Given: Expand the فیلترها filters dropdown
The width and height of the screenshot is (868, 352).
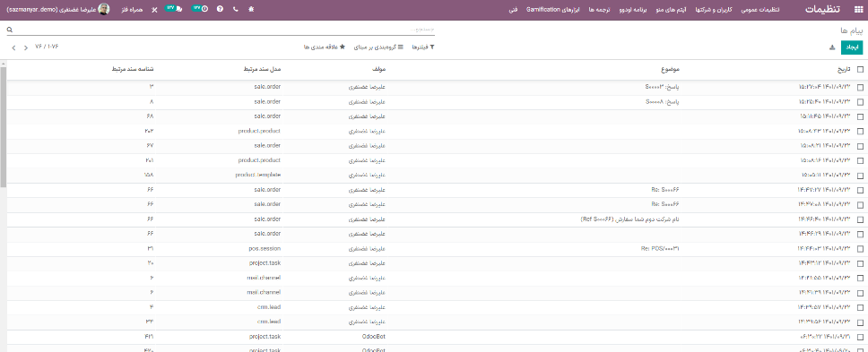Looking at the screenshot, I should (x=423, y=47).
